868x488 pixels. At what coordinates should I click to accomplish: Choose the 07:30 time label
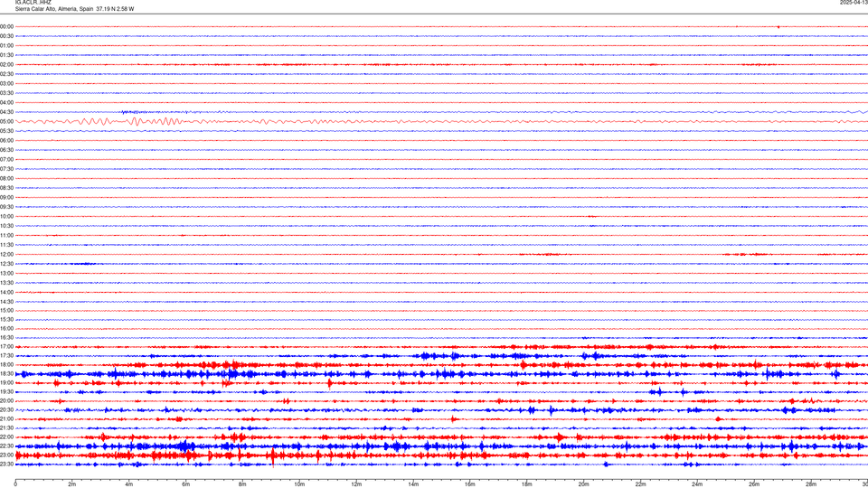6,169
